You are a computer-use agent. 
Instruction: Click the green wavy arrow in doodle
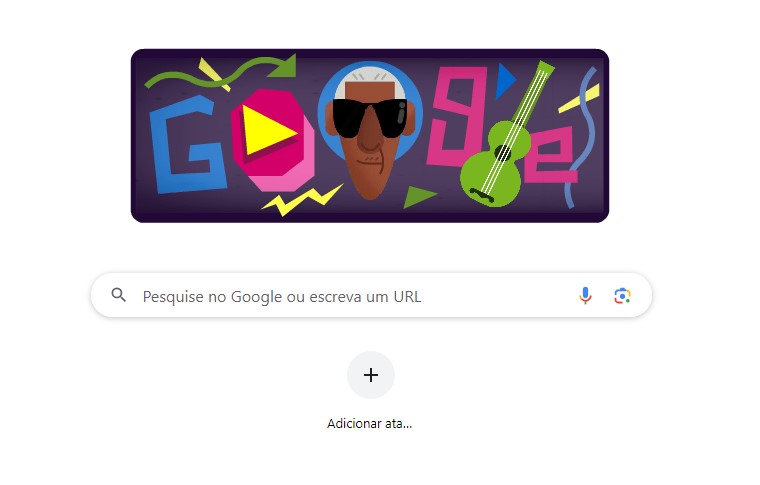click(223, 73)
